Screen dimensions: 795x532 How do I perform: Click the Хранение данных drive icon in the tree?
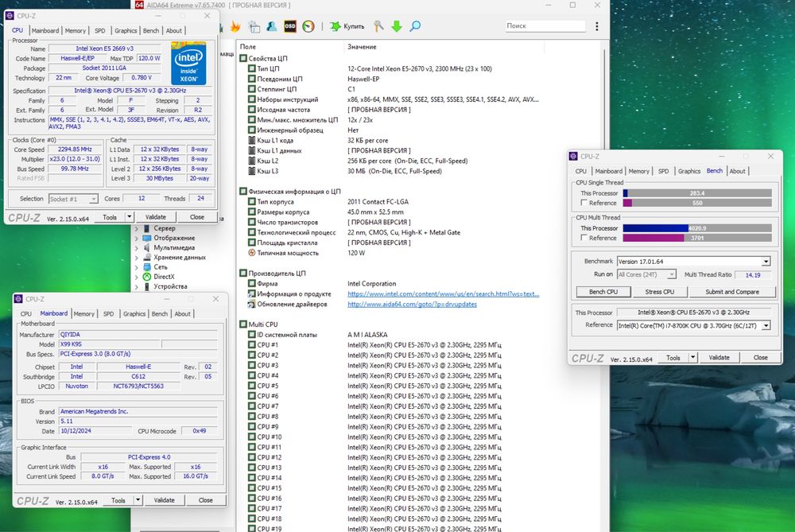coord(147,257)
